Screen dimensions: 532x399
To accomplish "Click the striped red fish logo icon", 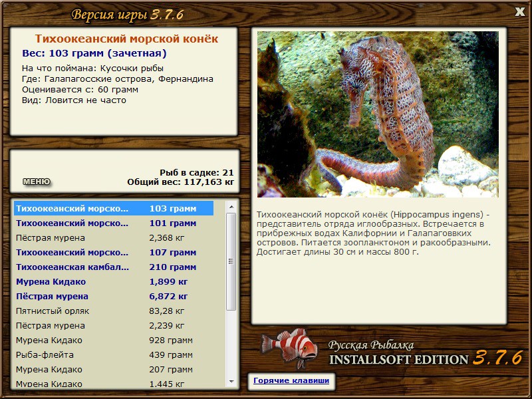I will click(x=289, y=348).
